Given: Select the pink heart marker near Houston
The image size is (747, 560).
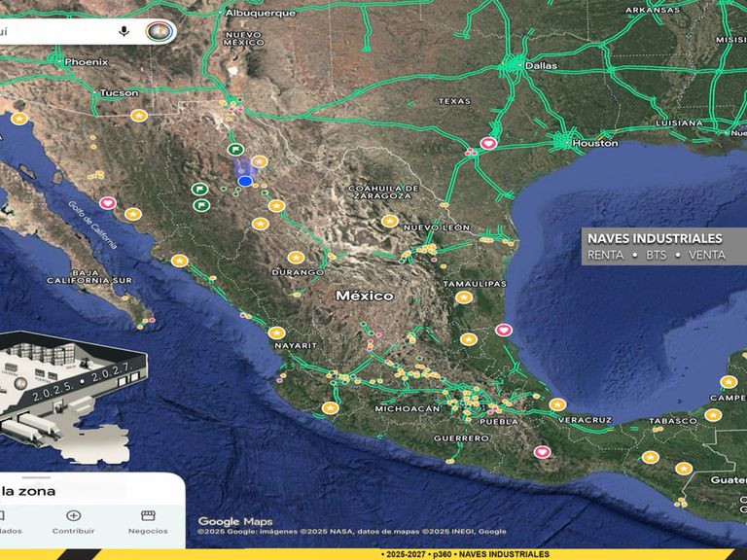Looking at the screenshot, I should pos(488,143).
